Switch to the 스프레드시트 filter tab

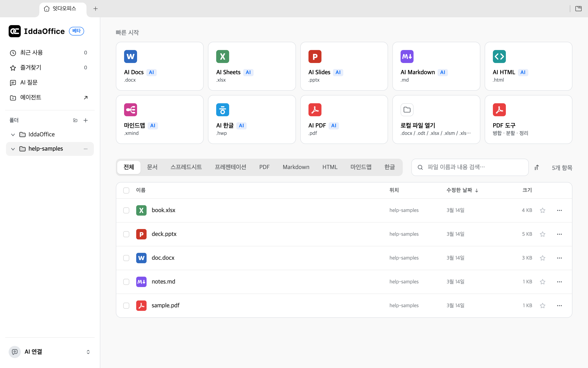coord(186,167)
